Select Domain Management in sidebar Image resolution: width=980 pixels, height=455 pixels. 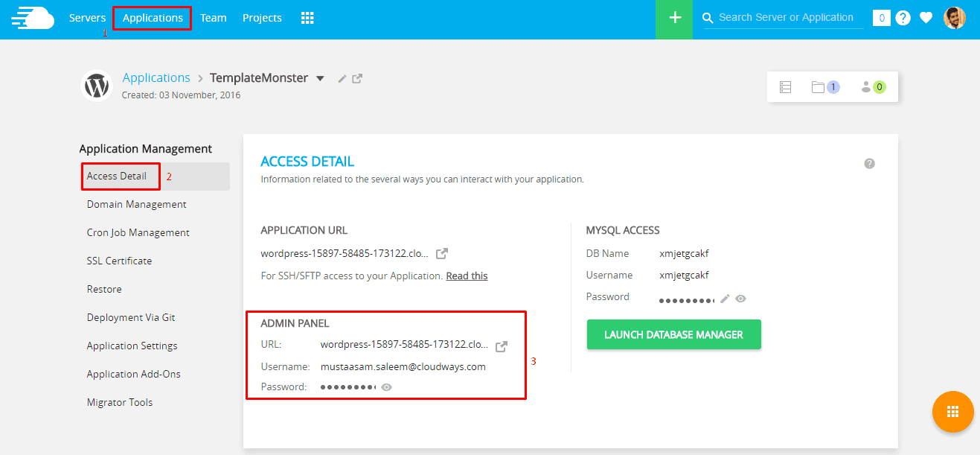pyautogui.click(x=136, y=204)
